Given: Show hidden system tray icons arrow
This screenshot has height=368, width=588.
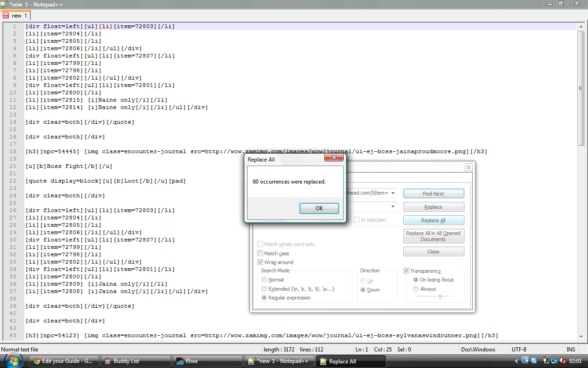Looking at the screenshot, I should pos(516,361).
